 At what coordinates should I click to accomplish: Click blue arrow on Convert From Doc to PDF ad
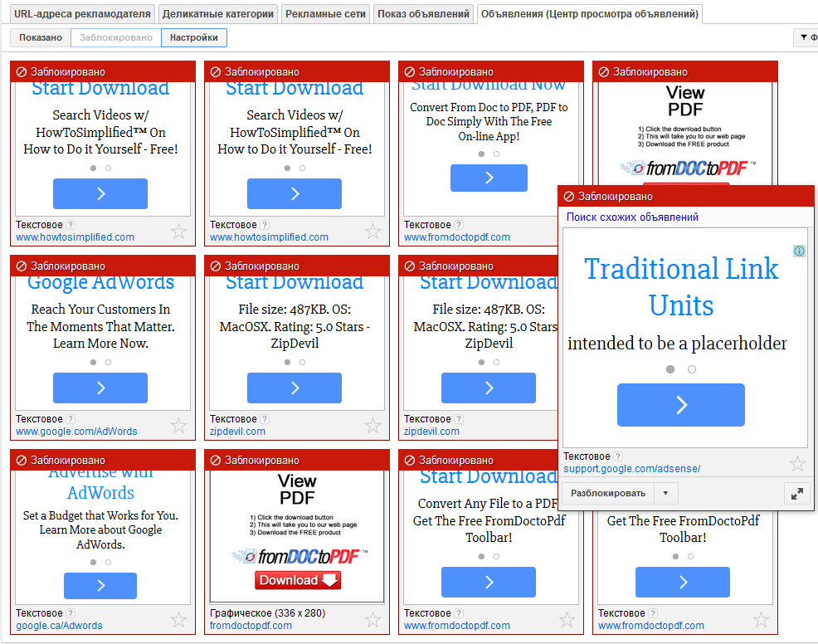pyautogui.click(x=489, y=178)
